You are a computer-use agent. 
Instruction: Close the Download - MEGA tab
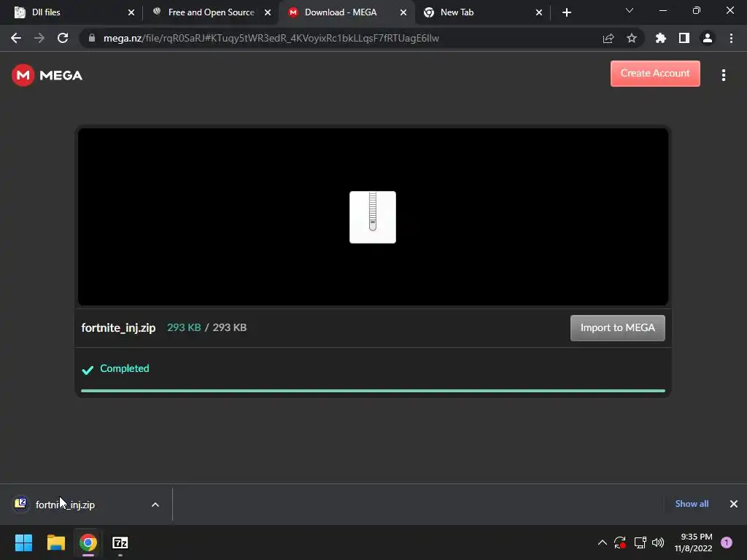click(x=403, y=12)
